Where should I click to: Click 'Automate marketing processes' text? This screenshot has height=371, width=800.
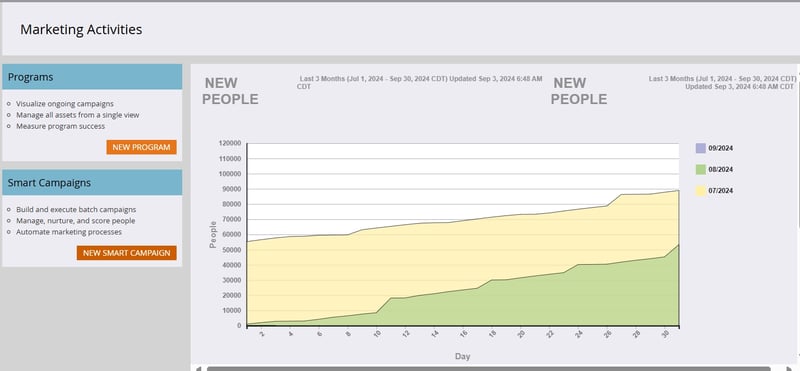click(69, 232)
